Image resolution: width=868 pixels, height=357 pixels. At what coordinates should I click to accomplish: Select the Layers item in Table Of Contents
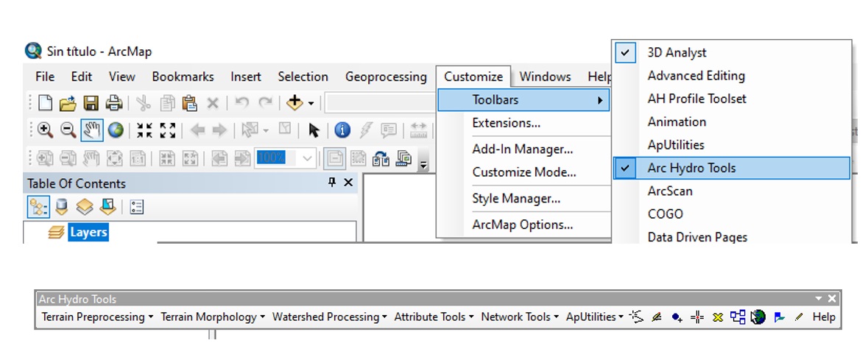(x=88, y=233)
